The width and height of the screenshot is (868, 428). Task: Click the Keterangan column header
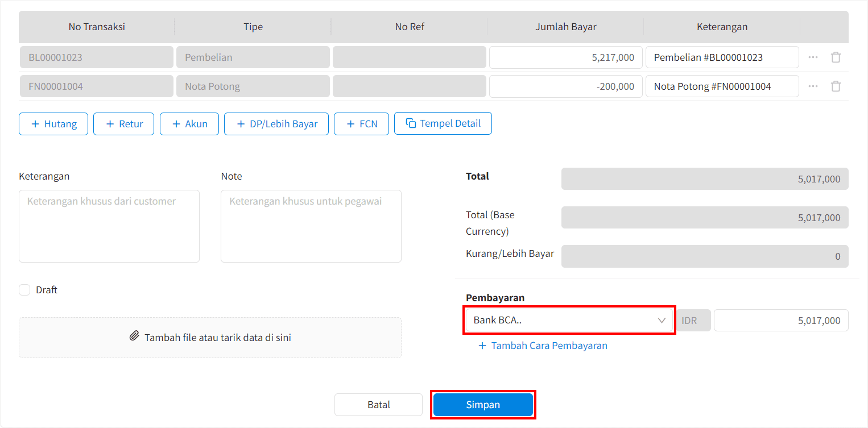point(722,27)
